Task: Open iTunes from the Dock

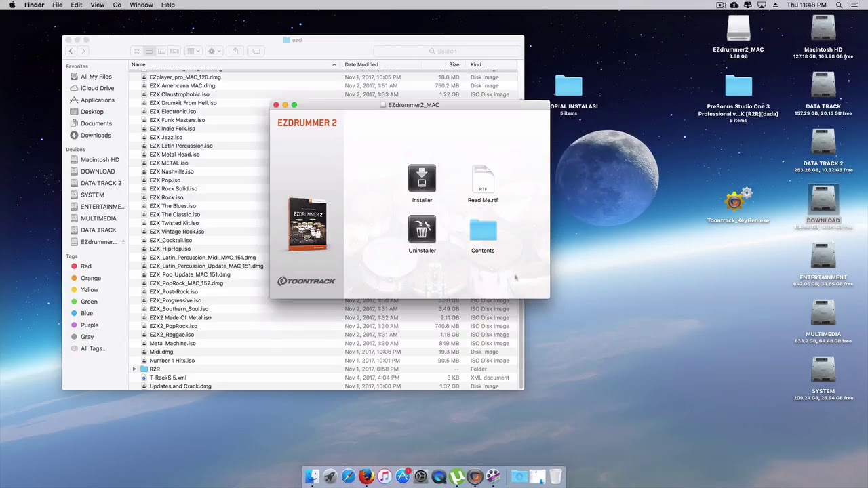Action: point(384,476)
